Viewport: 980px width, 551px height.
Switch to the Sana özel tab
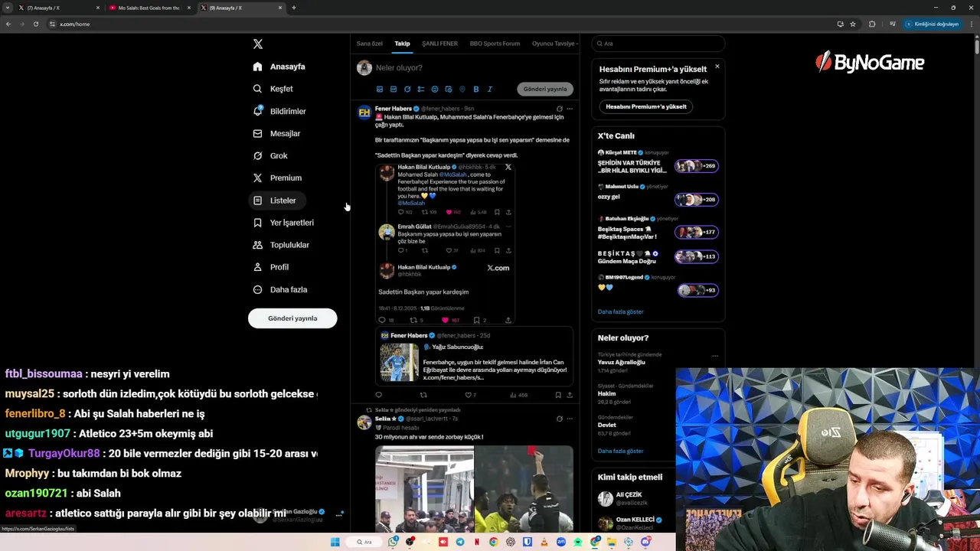[x=369, y=44]
